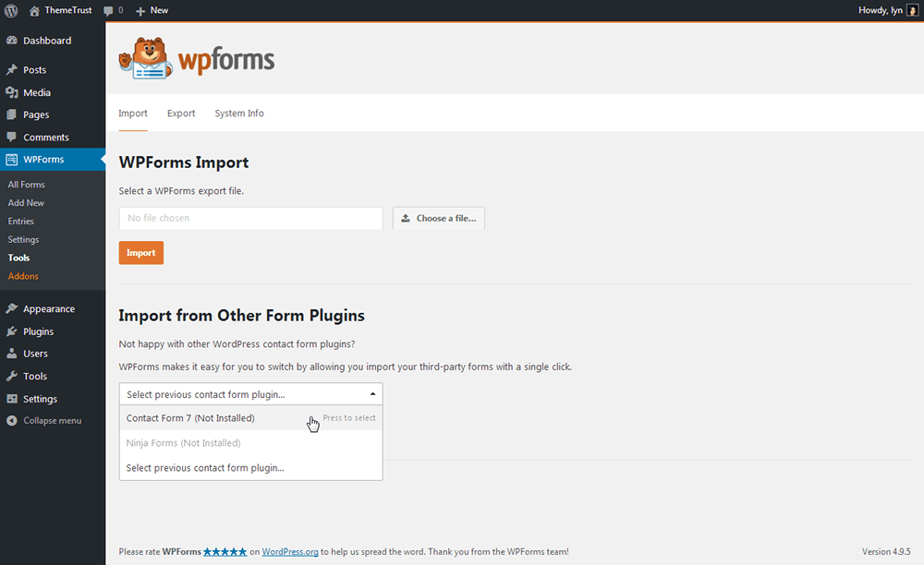
Task: Click the WordPress logo icon
Action: tap(11, 10)
